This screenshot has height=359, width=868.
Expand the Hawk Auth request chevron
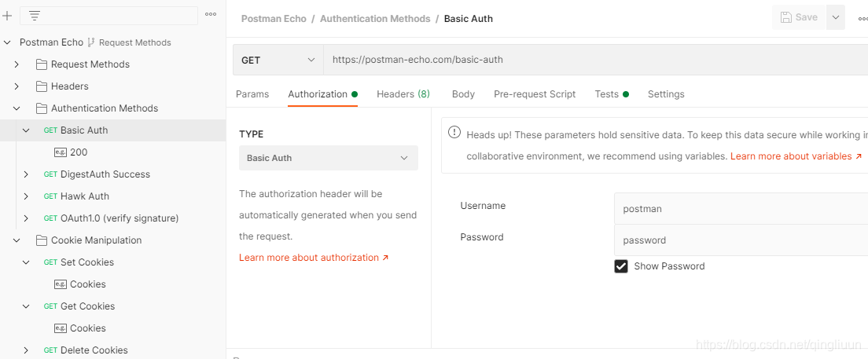click(26, 196)
